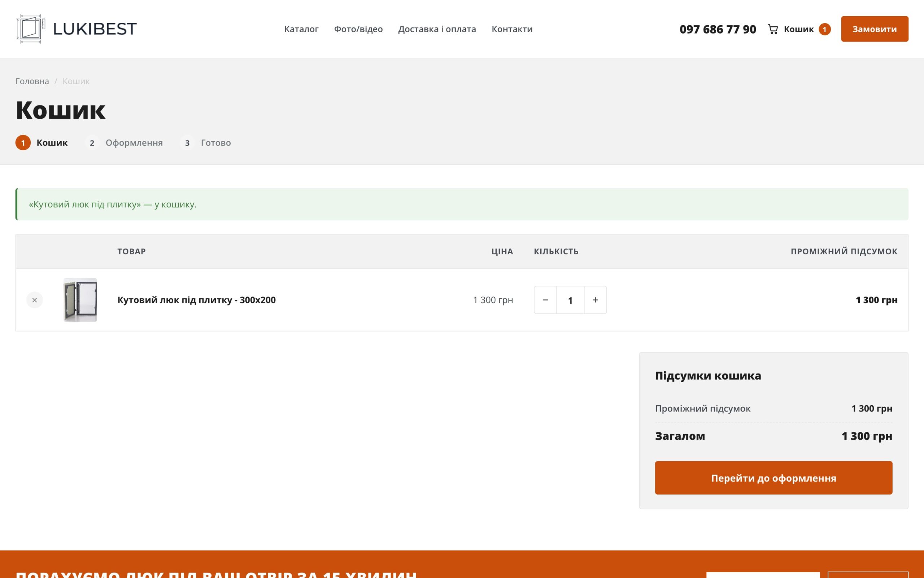This screenshot has height=578, width=924.
Task: Decrease quantity with minus button
Action: 545,300
